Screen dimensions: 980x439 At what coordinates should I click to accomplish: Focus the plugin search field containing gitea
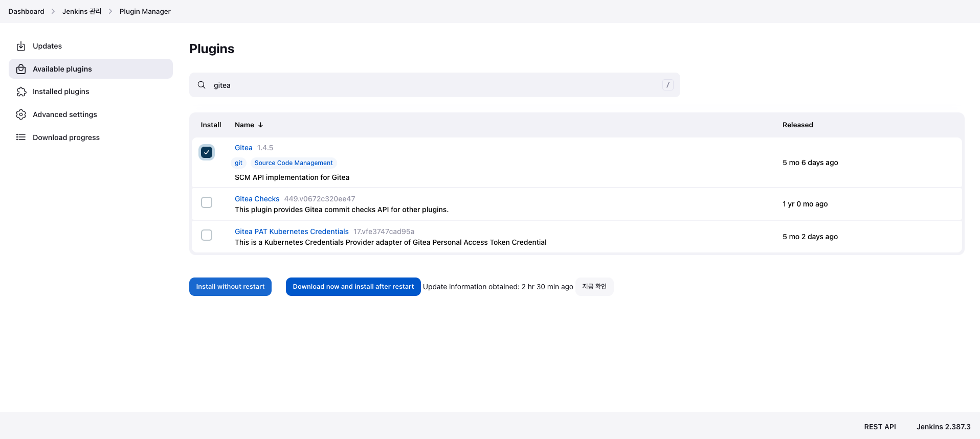(x=435, y=85)
